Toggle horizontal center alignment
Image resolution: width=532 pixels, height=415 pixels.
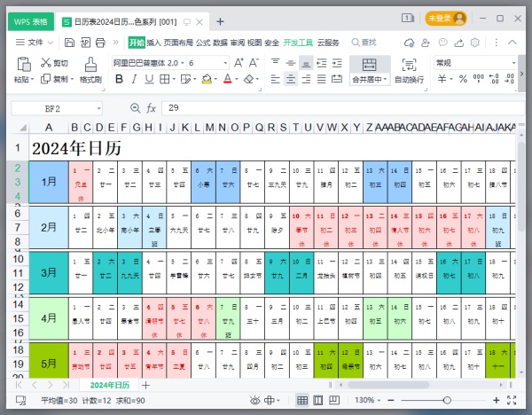pos(291,79)
